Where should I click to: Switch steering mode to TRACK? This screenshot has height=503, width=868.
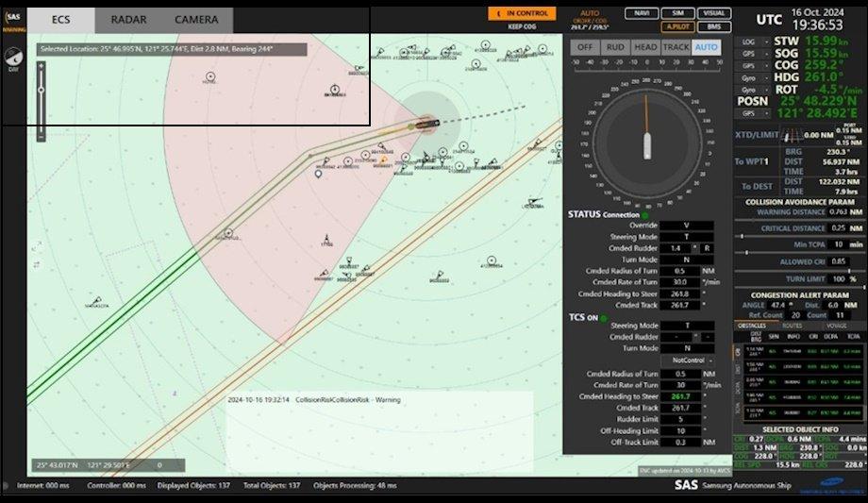676,47
